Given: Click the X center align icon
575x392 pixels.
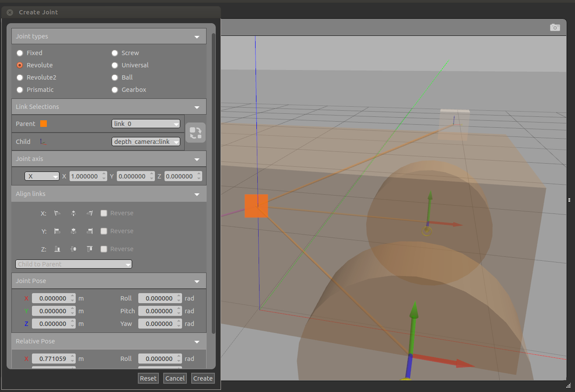Looking at the screenshot, I should (73, 213).
